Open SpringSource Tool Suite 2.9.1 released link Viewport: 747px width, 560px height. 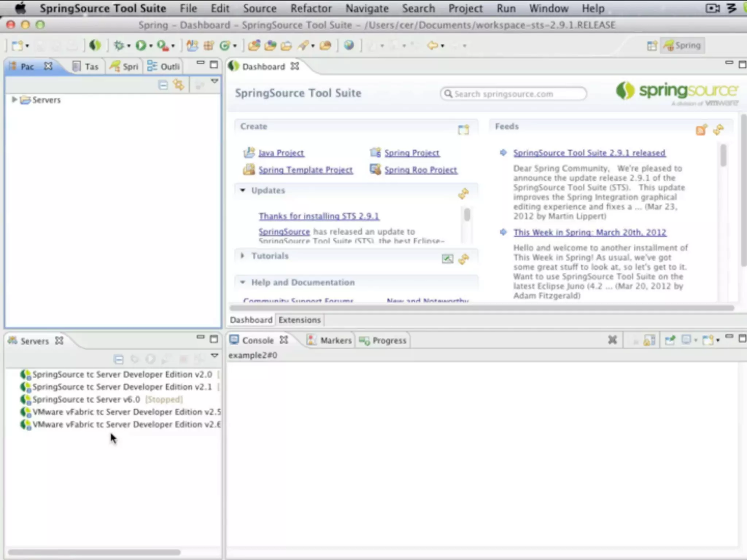pyautogui.click(x=589, y=153)
